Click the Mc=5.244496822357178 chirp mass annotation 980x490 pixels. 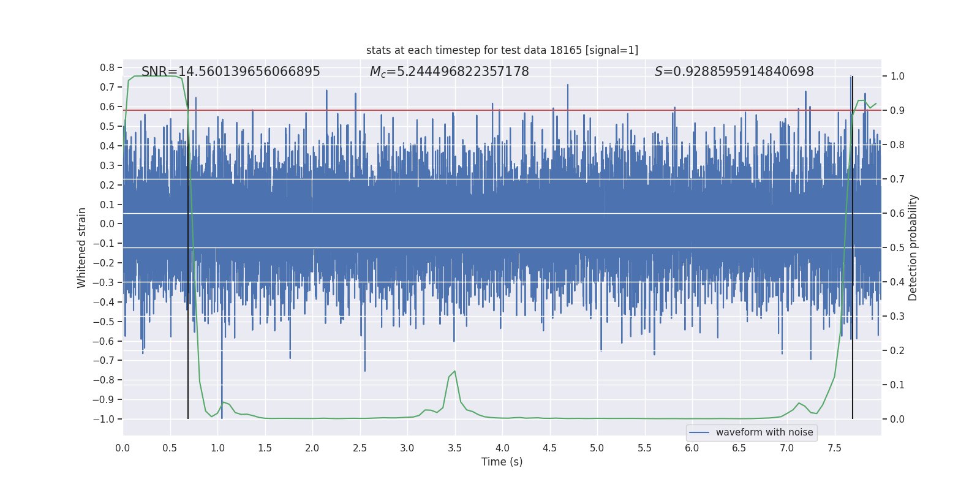449,72
